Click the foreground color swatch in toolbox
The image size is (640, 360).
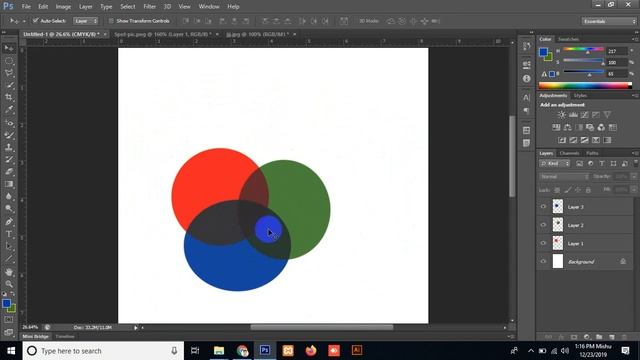6,303
